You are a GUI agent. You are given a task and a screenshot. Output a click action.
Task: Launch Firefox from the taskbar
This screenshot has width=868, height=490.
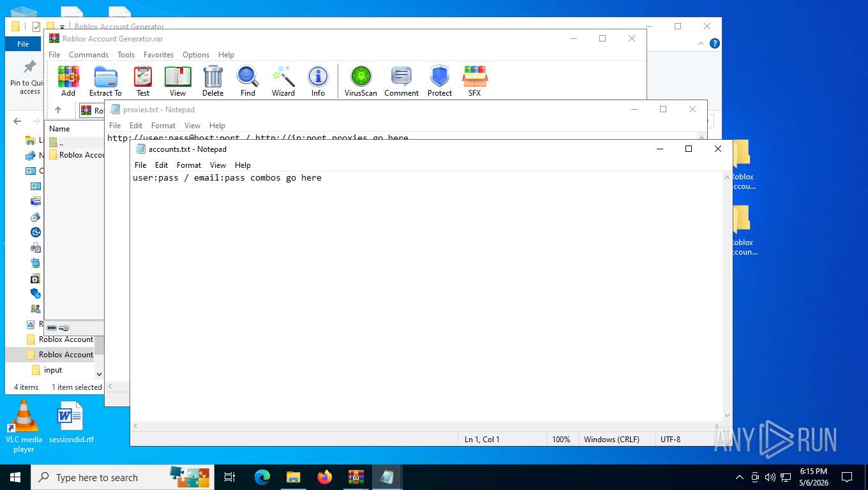coord(325,477)
